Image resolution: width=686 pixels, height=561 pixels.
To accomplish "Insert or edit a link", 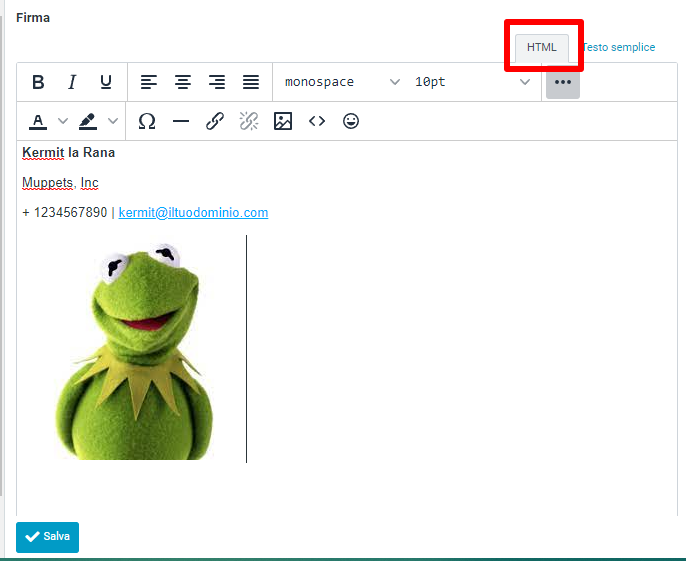I will click(215, 121).
